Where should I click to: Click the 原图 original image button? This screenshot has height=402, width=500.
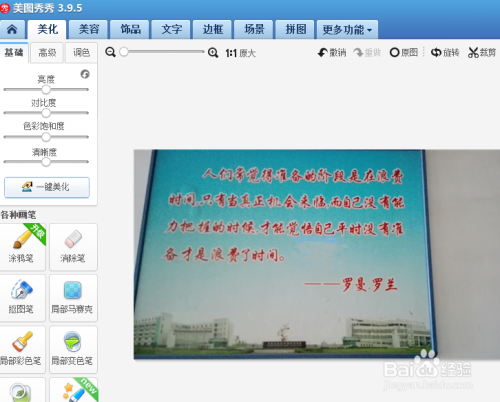pyautogui.click(x=404, y=52)
